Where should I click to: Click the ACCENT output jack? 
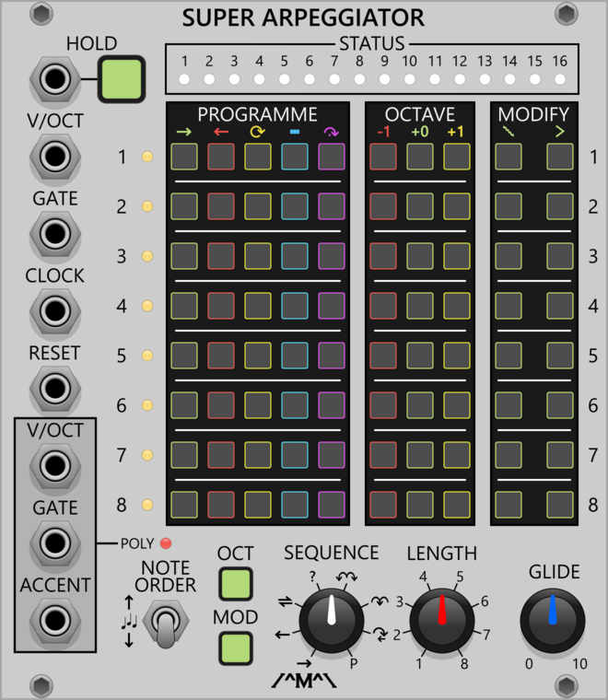click(55, 620)
